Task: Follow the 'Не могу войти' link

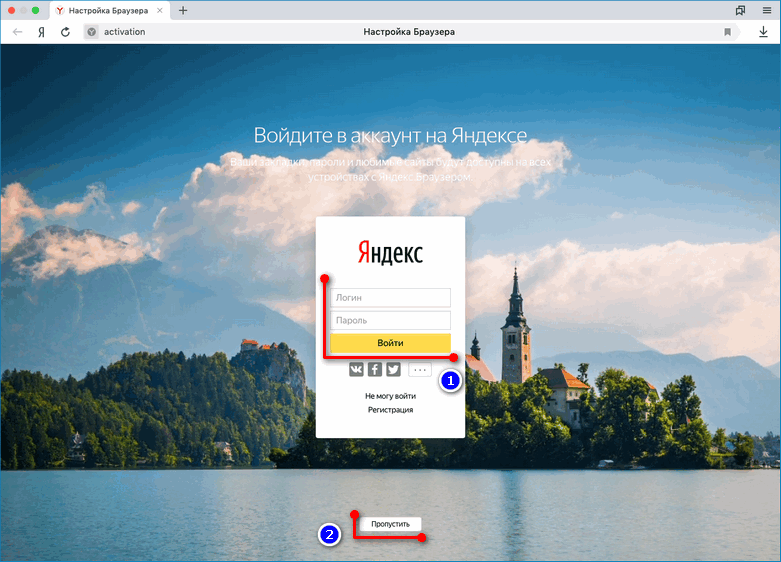Action: coord(390,396)
